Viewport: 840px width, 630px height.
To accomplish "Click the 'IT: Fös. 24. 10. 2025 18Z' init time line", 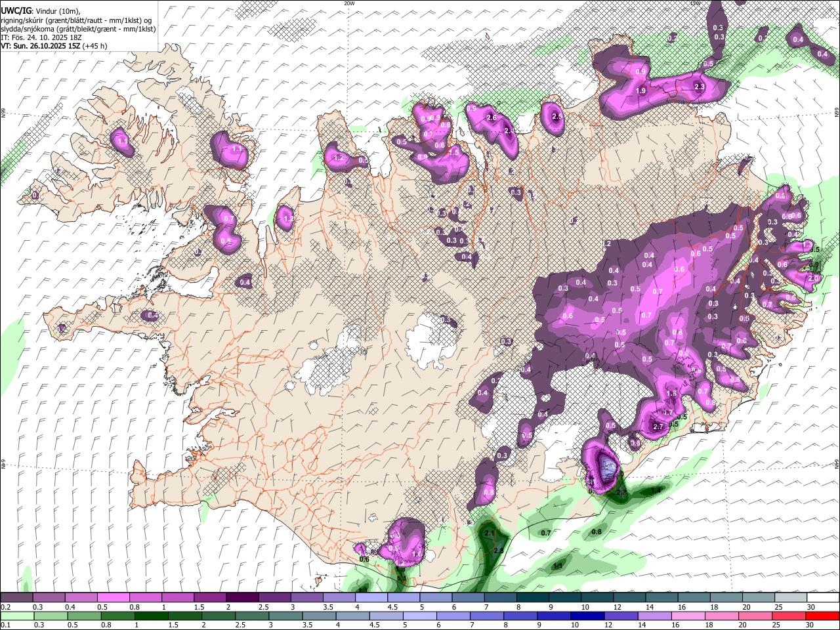I will (x=41, y=37).
